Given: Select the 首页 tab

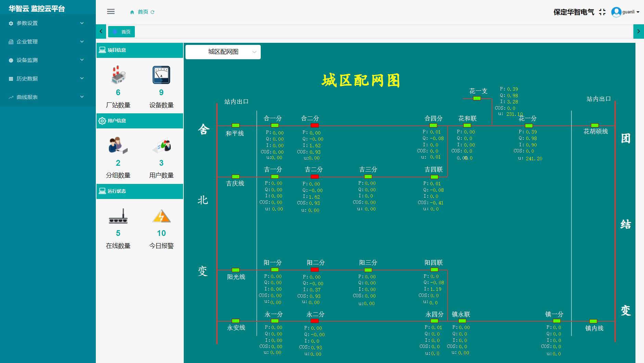Looking at the screenshot, I should pyautogui.click(x=121, y=32).
